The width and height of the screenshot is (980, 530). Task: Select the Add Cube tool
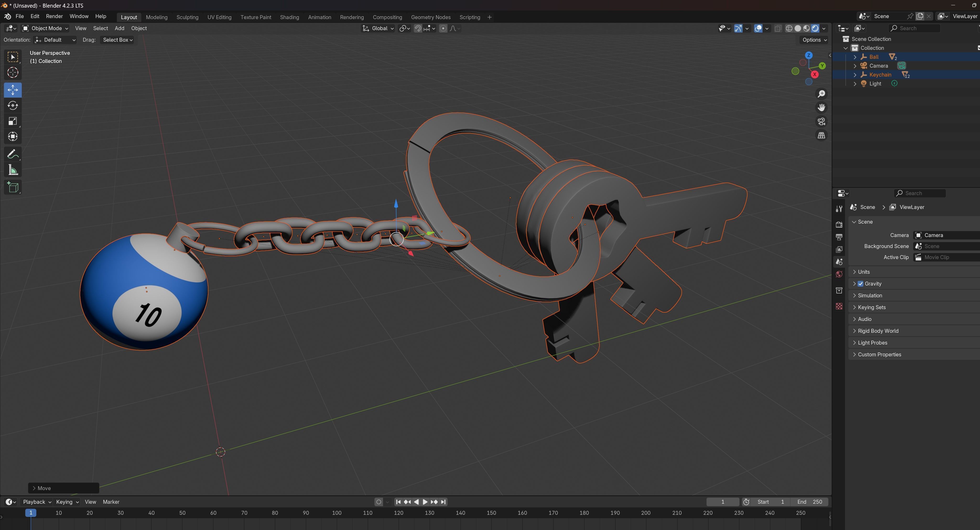[13, 187]
